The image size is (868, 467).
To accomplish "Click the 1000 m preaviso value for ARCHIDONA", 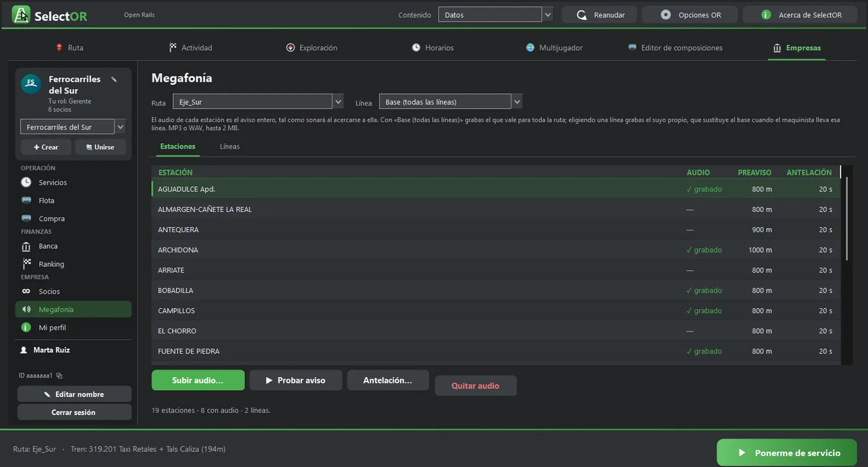I will [760, 250].
